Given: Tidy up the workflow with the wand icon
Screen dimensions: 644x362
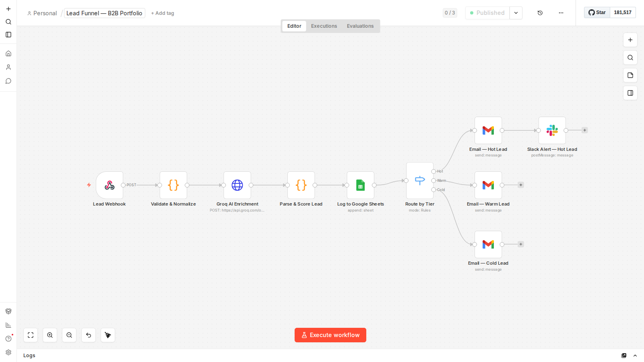Looking at the screenshot, I should click(107, 335).
